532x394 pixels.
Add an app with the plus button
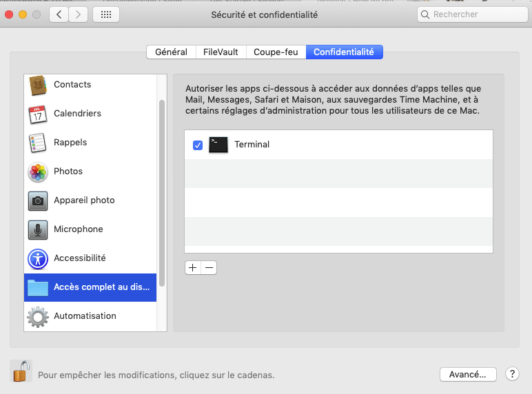click(x=192, y=267)
